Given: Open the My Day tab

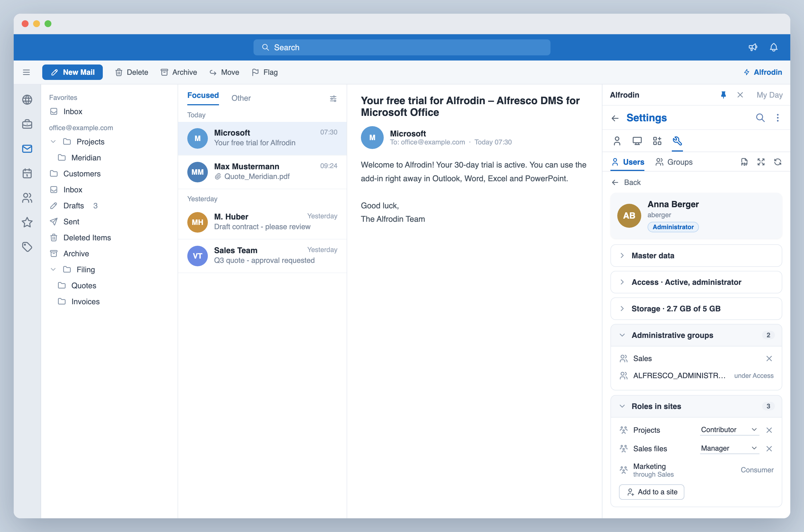Looking at the screenshot, I should tap(769, 95).
